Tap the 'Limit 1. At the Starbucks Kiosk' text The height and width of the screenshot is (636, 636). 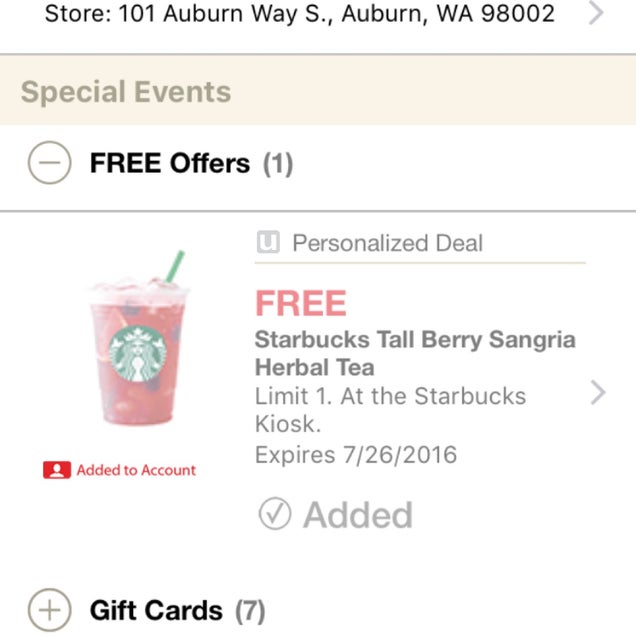click(390, 409)
